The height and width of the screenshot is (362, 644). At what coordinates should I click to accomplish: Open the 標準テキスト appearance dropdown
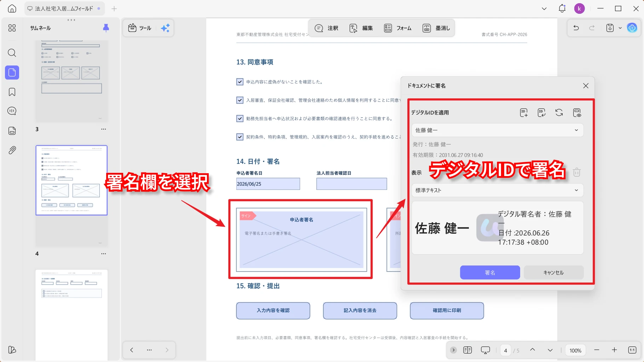pyautogui.click(x=498, y=190)
